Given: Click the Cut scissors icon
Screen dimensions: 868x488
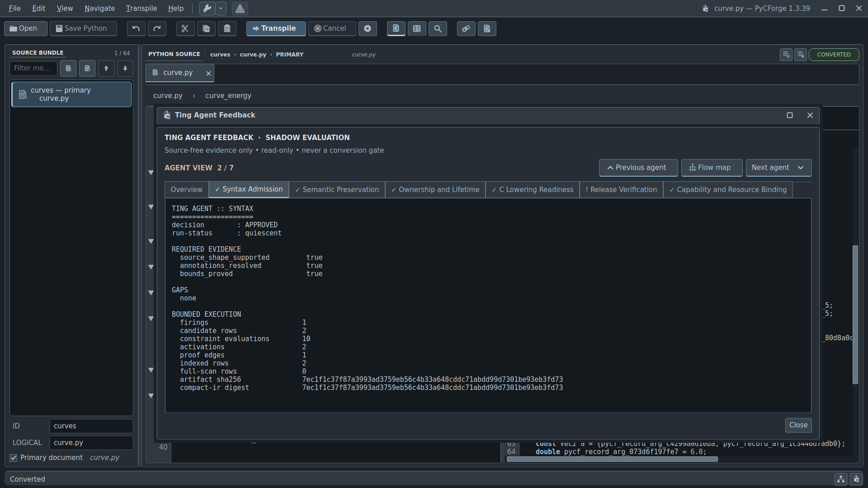Looking at the screenshot, I should coord(185,28).
